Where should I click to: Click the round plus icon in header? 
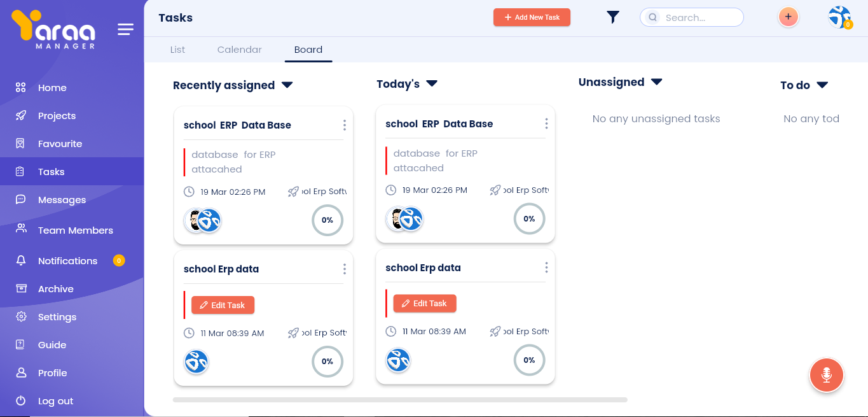(x=788, y=17)
